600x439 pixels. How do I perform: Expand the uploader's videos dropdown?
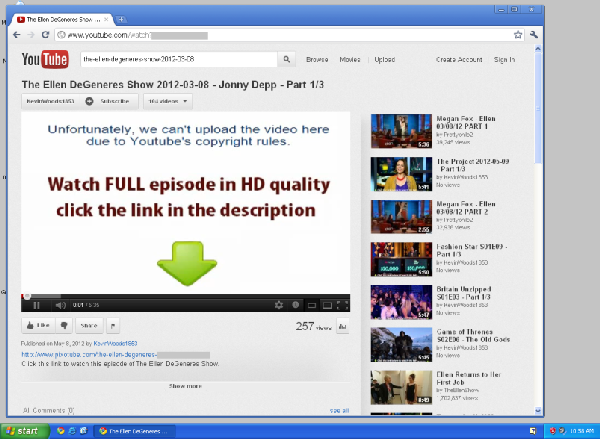point(168,101)
